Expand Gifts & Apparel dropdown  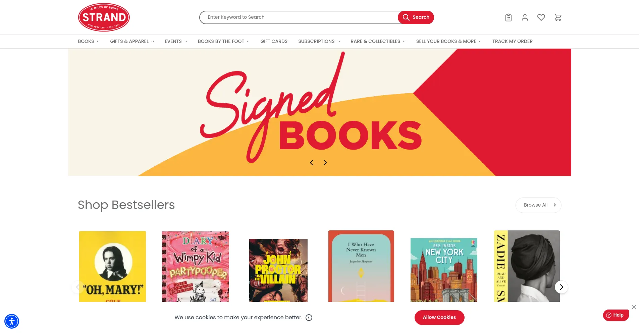click(x=132, y=42)
